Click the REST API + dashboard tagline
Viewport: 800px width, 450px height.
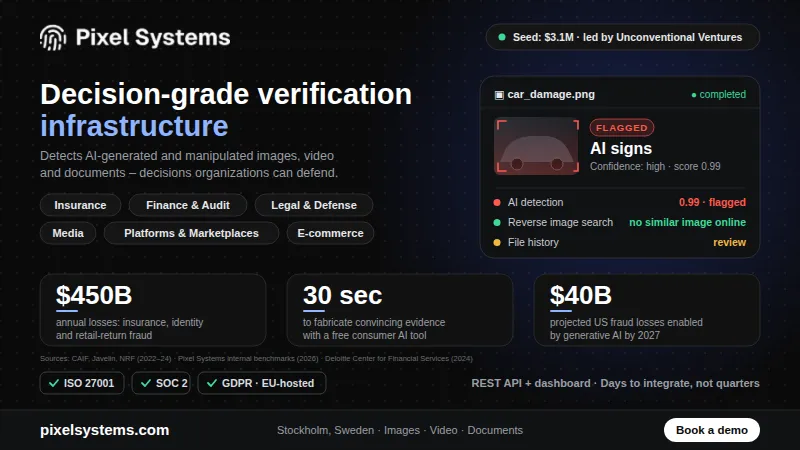tap(615, 383)
